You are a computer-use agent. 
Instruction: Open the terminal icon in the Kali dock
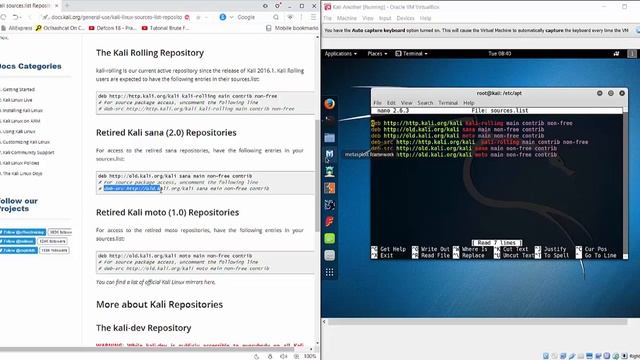point(329,120)
